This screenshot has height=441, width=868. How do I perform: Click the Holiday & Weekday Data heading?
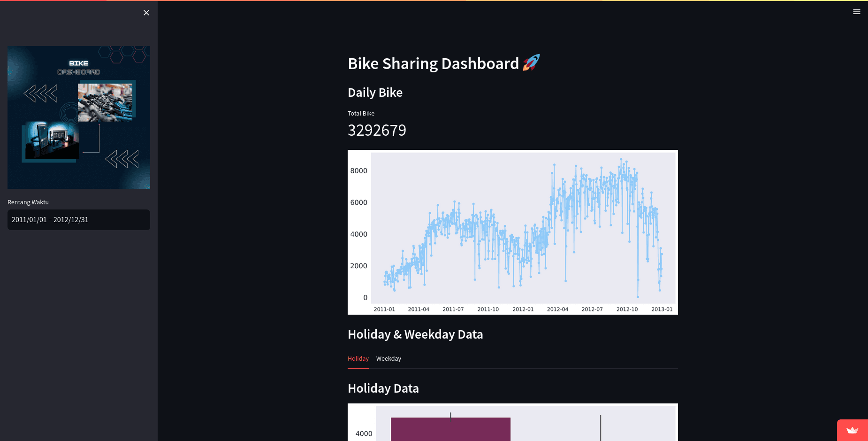click(415, 334)
